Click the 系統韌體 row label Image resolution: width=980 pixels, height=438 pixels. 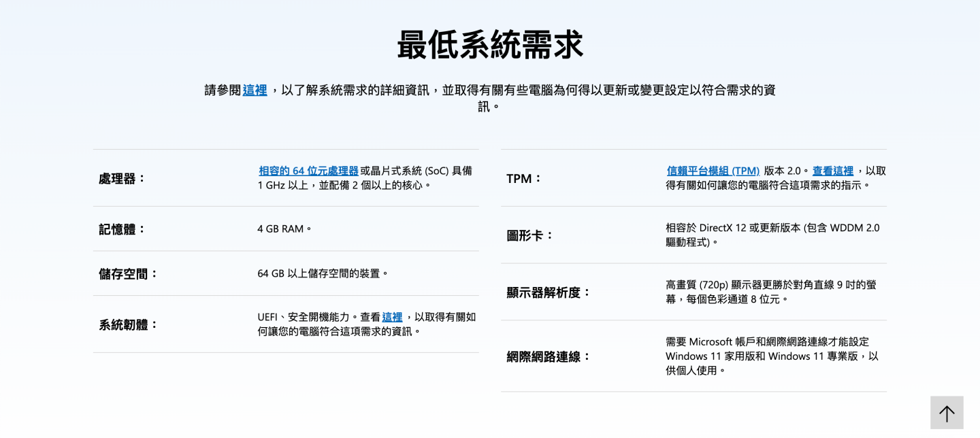tap(129, 324)
